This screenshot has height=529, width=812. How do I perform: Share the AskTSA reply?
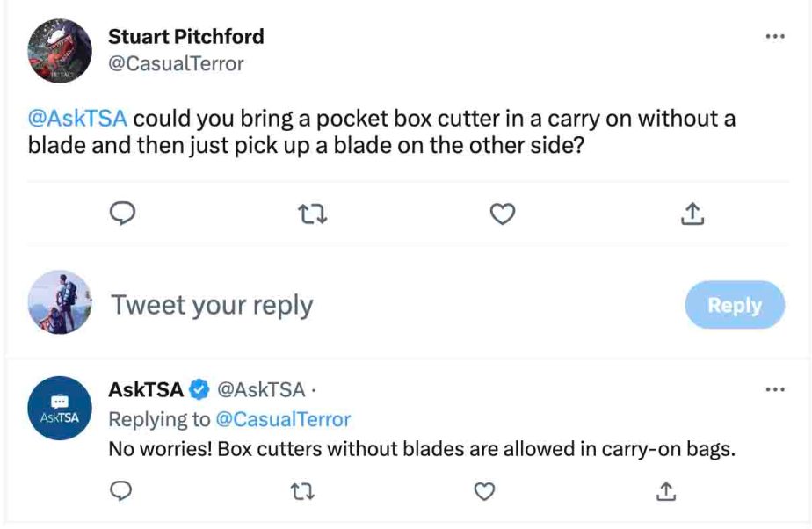666,490
